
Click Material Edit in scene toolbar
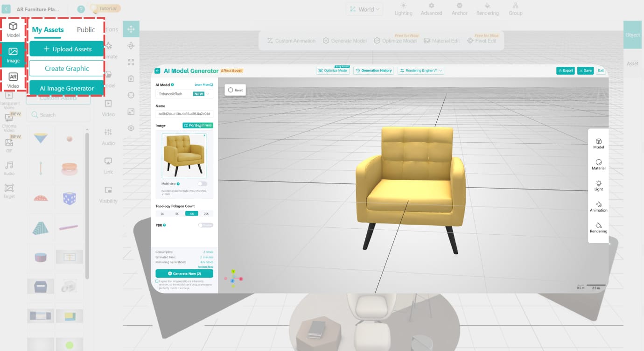click(442, 41)
